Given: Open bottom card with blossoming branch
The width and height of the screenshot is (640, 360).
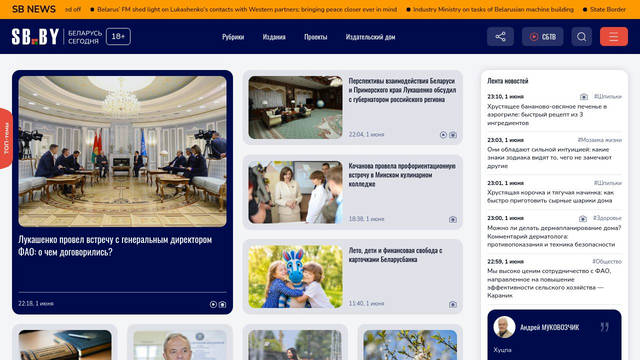Looking at the screenshot, I should tap(410, 345).
